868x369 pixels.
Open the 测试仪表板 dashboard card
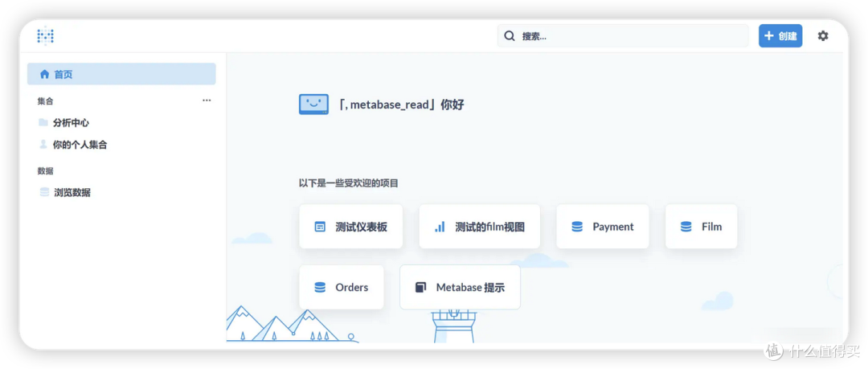pyautogui.click(x=351, y=227)
